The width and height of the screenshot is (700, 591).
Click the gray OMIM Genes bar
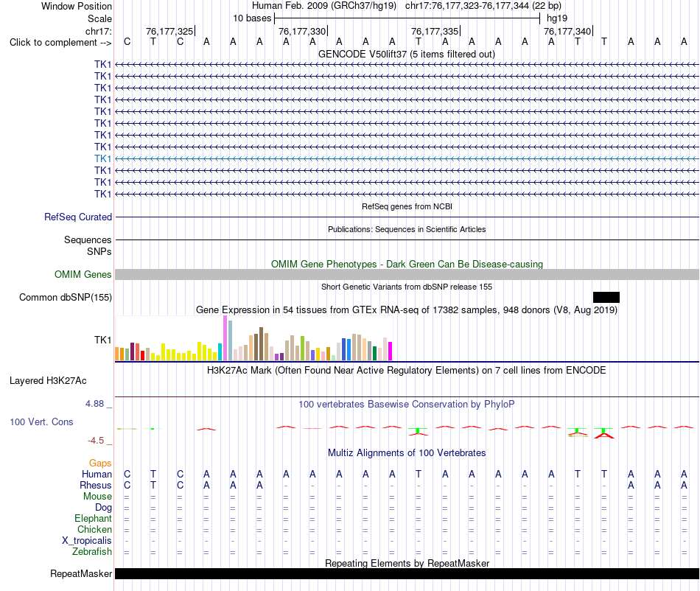pos(407,275)
